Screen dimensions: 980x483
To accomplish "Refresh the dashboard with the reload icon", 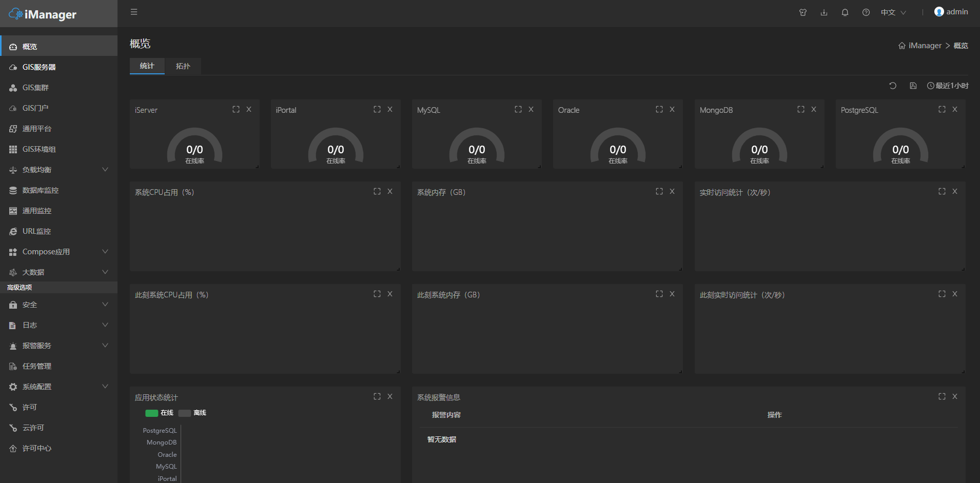I will pyautogui.click(x=893, y=86).
